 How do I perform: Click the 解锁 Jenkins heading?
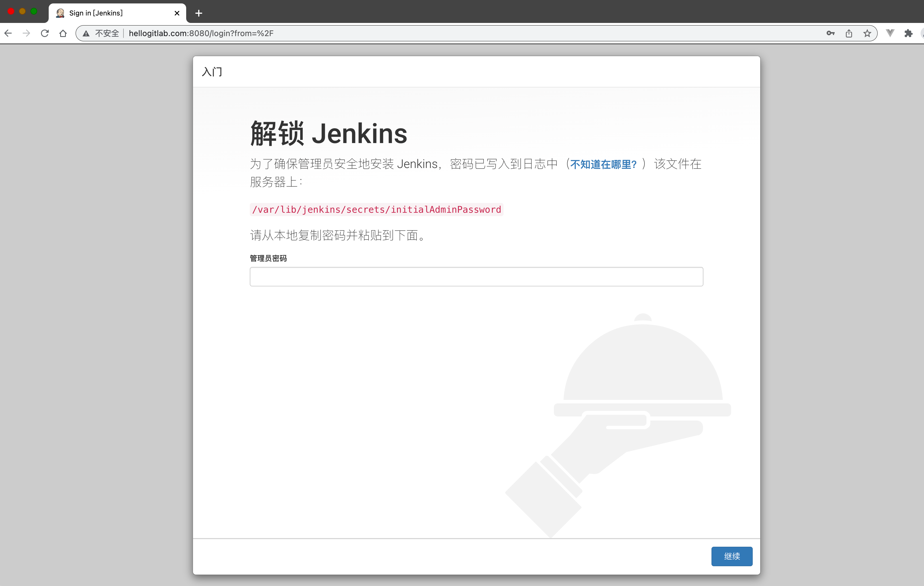329,134
